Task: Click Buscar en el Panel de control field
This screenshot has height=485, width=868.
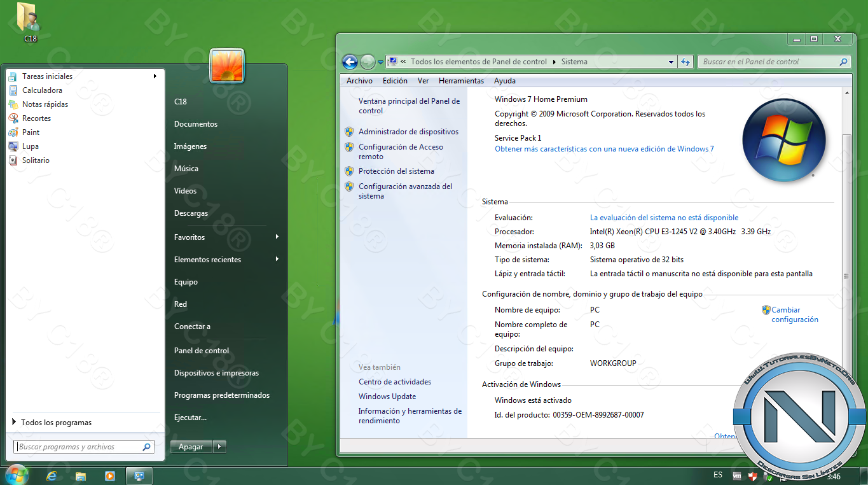Action: [775, 62]
